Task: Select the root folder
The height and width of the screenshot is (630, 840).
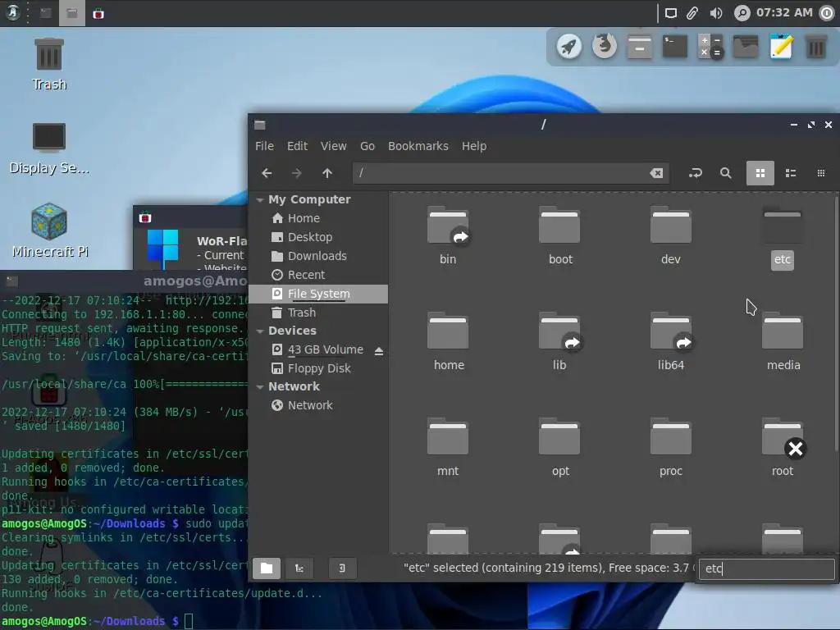Action: 782,448
